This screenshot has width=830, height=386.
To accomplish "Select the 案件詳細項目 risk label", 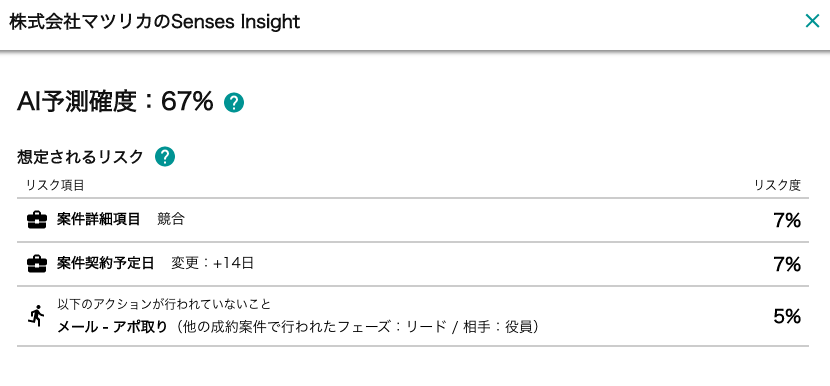I will pyautogui.click(x=98, y=219).
